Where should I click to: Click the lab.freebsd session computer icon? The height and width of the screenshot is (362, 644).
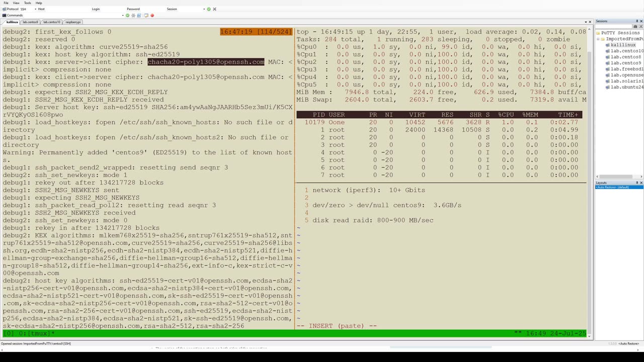607,69
